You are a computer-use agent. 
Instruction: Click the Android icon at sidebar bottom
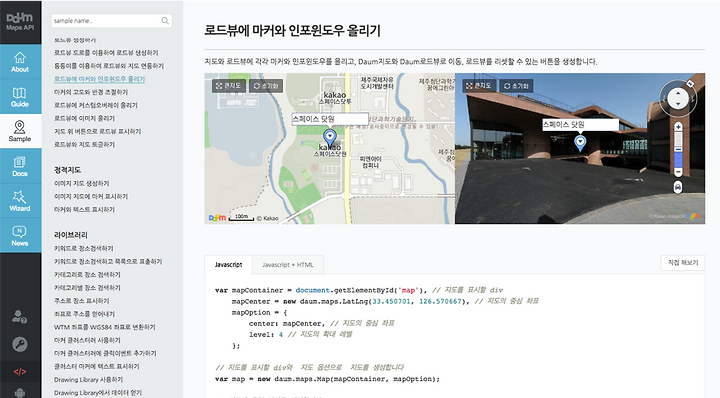click(20, 393)
